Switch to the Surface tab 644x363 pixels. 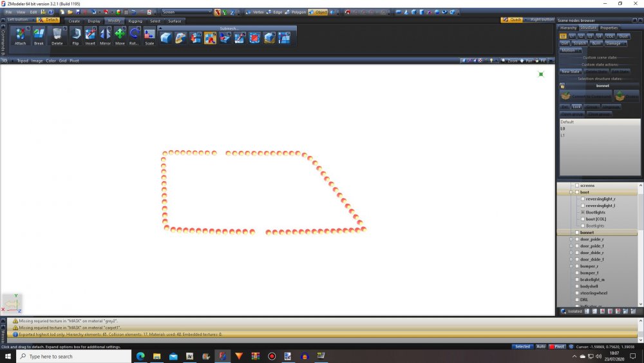(x=175, y=21)
